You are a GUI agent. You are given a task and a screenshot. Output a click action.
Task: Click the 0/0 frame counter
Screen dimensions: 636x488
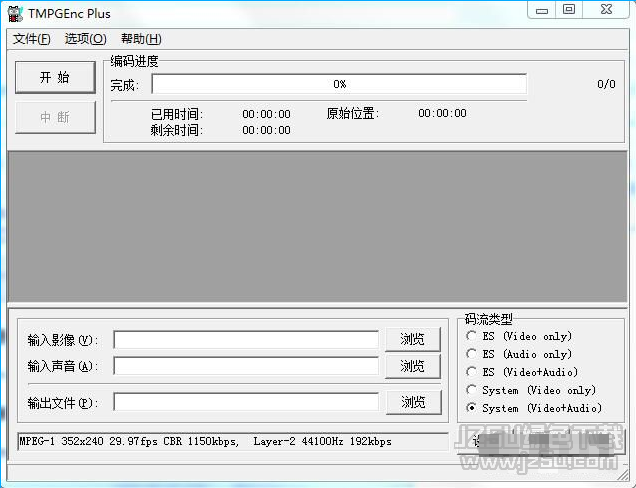[x=606, y=84]
